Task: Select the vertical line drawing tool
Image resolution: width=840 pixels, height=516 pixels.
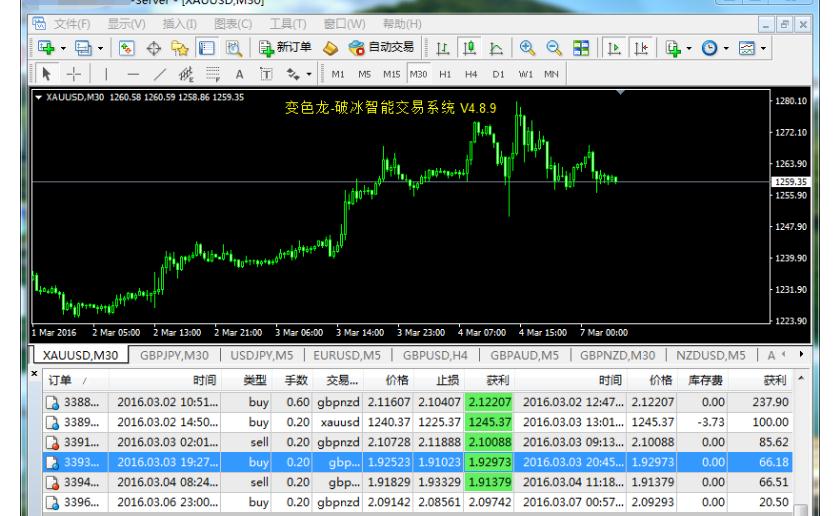Action: click(105, 75)
